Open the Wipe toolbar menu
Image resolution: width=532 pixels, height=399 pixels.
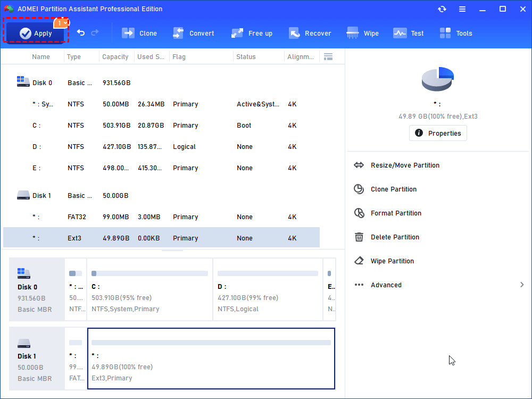click(362, 33)
